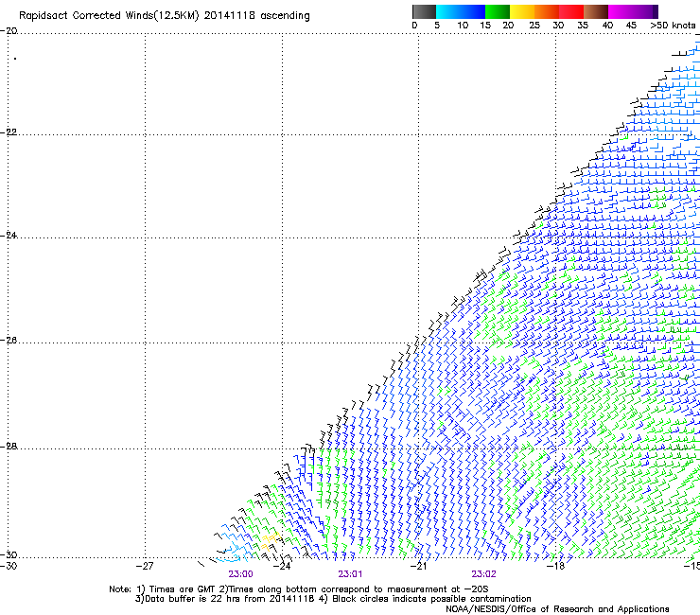Click the yellow 20-25 knots color segment
Screen dimensions: 700x615
point(522,11)
